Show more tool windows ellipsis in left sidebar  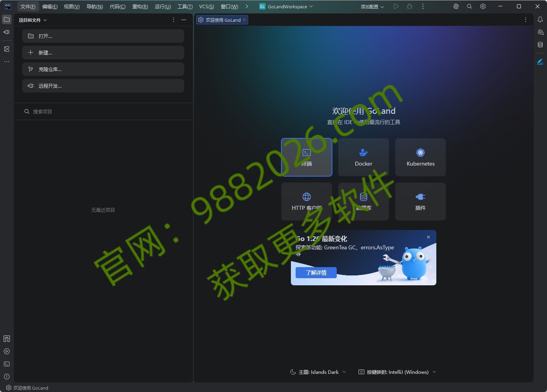click(7, 62)
